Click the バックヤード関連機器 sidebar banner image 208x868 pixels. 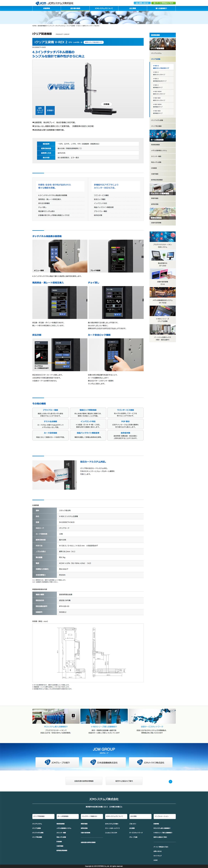pyautogui.click(x=163, y=189)
